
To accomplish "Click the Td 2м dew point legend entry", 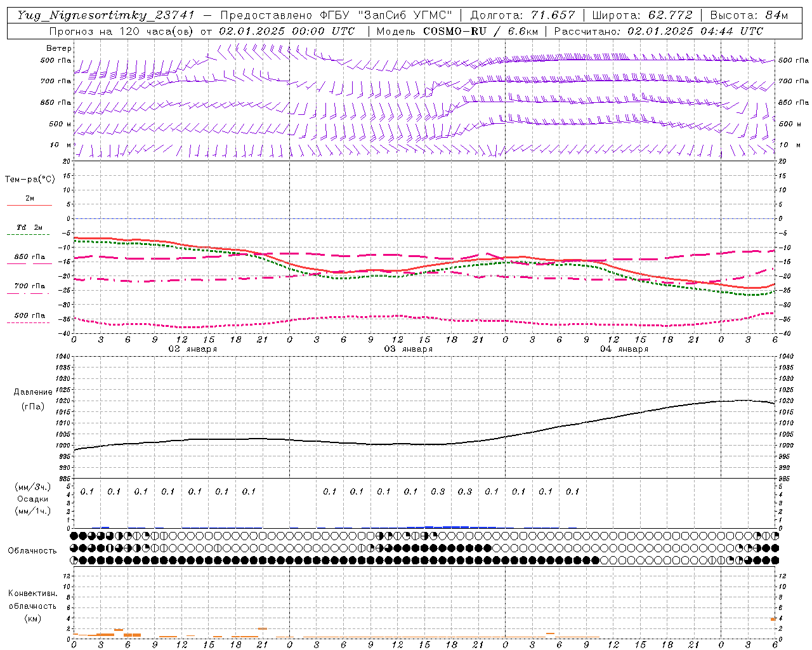I will (x=29, y=227).
